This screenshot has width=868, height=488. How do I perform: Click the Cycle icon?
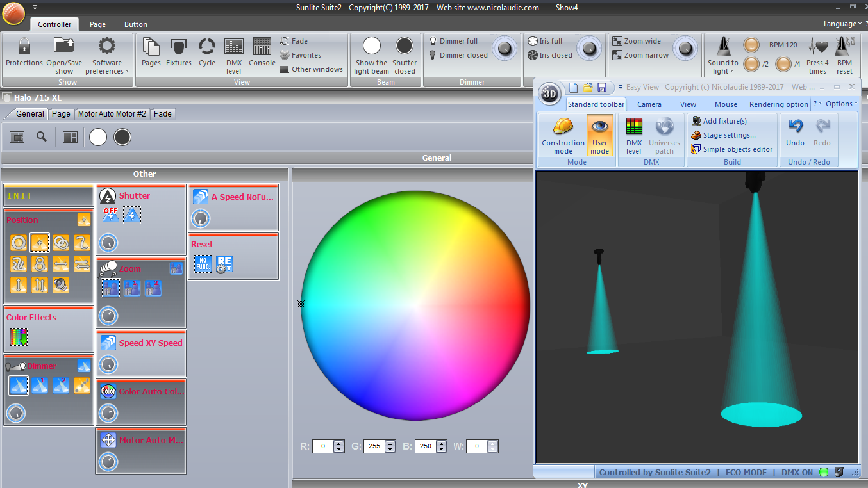pyautogui.click(x=207, y=47)
